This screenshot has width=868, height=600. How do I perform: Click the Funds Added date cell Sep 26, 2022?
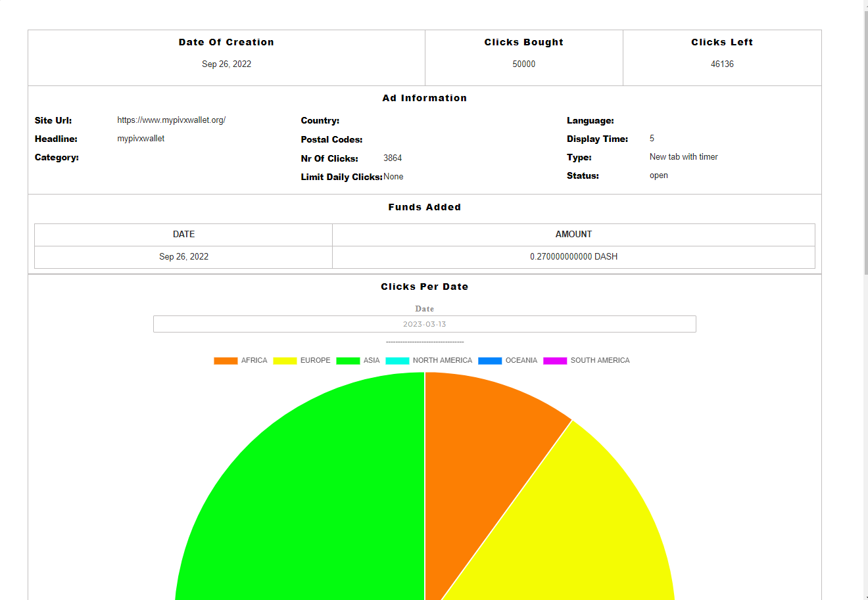click(183, 257)
